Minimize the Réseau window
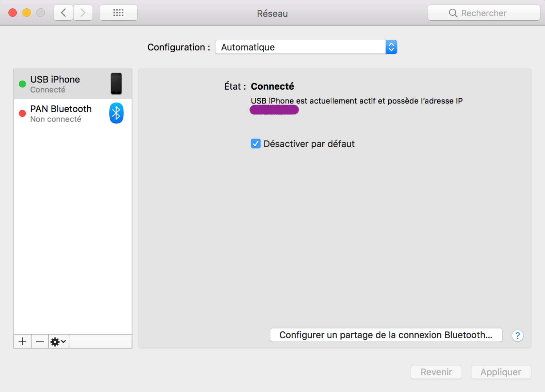 coord(27,13)
